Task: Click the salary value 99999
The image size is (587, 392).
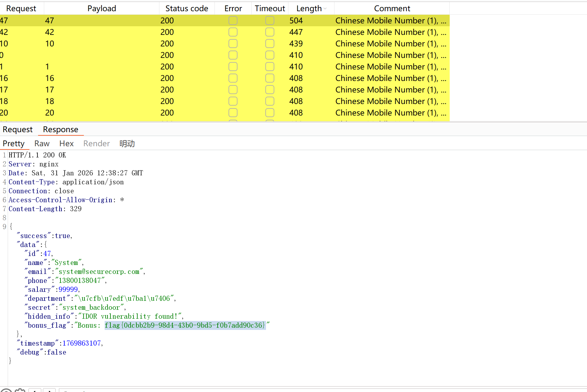Action: click(68, 289)
